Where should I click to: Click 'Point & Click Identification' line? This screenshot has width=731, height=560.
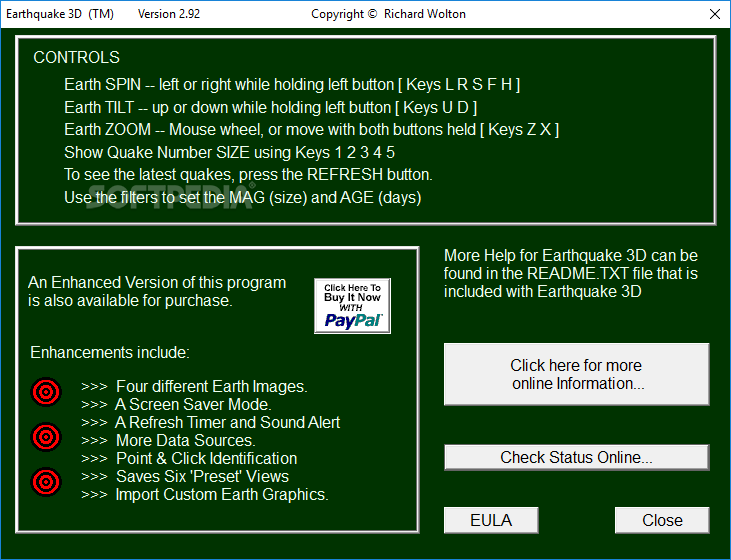pos(189,458)
